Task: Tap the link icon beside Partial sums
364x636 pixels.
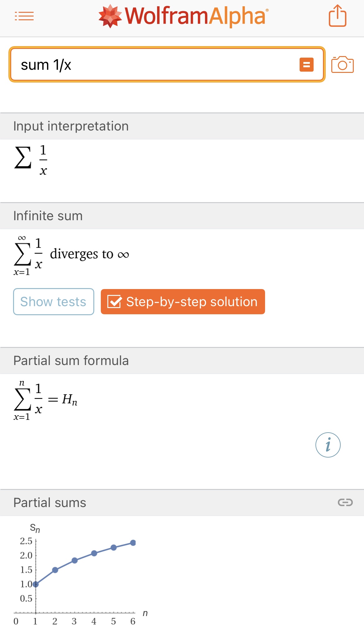Action: [x=345, y=502]
